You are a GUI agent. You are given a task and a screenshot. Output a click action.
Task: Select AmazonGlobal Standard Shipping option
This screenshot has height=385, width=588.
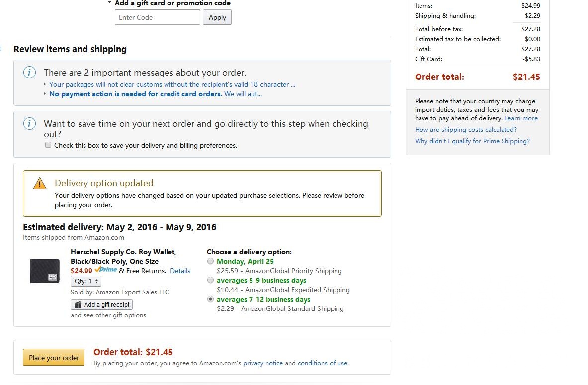(211, 299)
